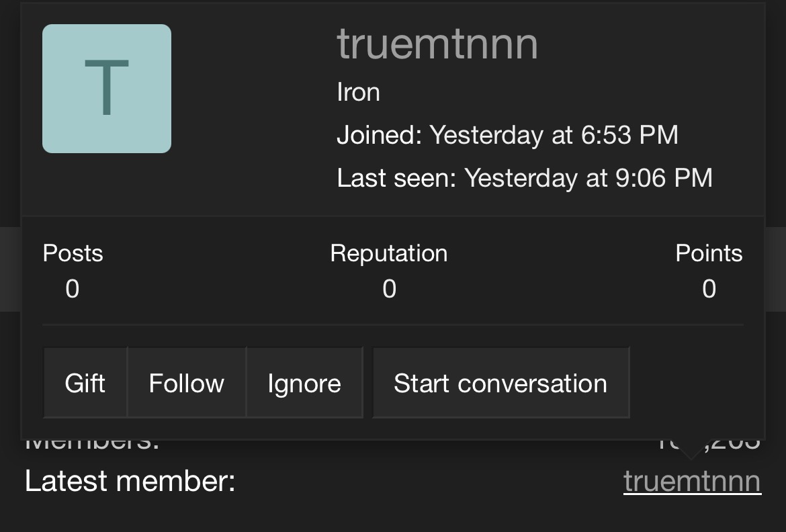
Task: Follow the user truemtnnn
Action: pyautogui.click(x=187, y=383)
